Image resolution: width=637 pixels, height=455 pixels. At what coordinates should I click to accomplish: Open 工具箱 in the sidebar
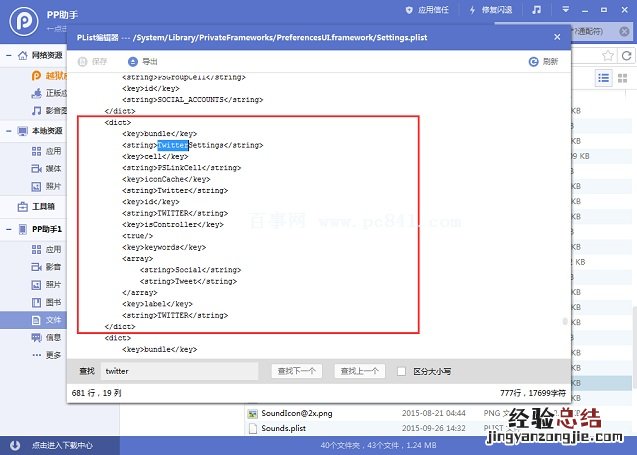42,207
